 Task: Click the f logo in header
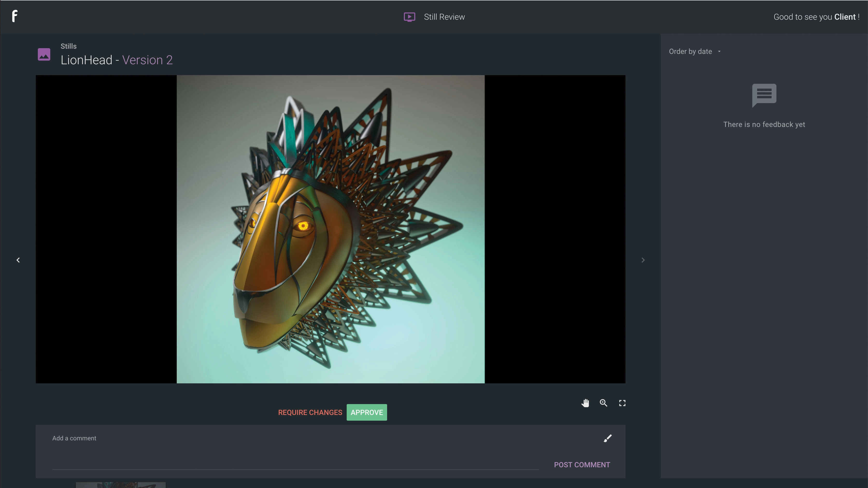15,16
